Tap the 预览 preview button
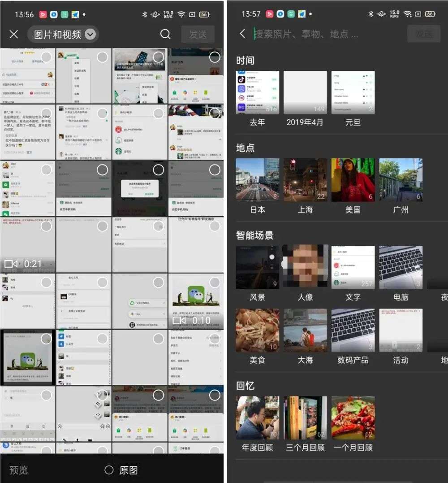Viewport: 448px width, 483px height. [x=19, y=470]
